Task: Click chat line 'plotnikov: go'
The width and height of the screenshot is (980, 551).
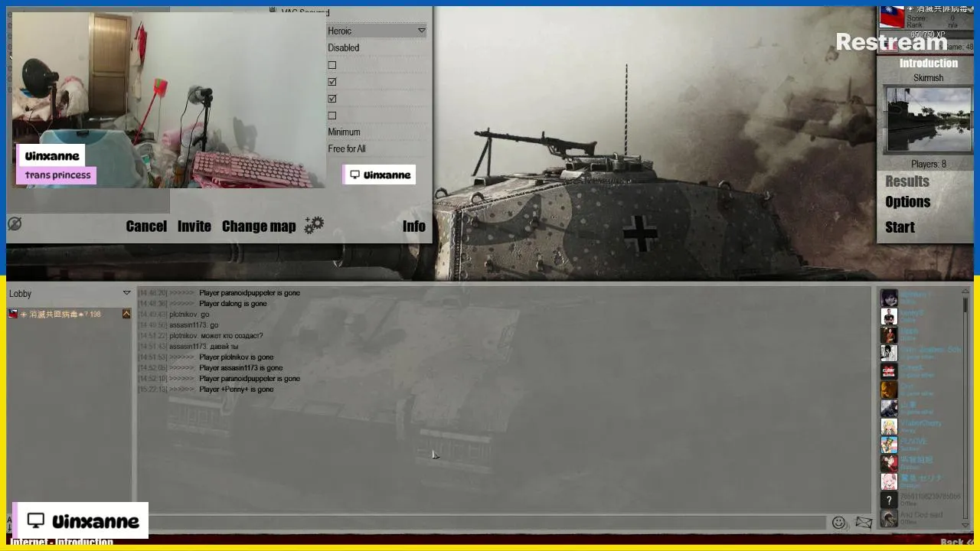Action: [189, 315]
